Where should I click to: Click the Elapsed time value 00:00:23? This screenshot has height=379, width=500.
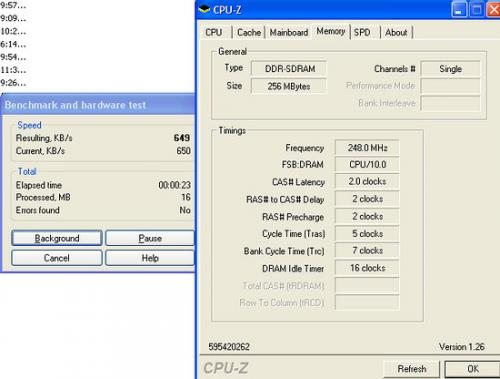pos(174,185)
